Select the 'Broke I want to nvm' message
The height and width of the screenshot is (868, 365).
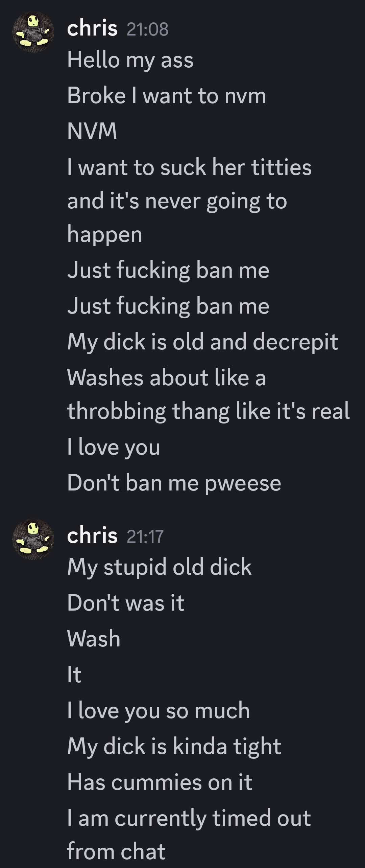[167, 96]
